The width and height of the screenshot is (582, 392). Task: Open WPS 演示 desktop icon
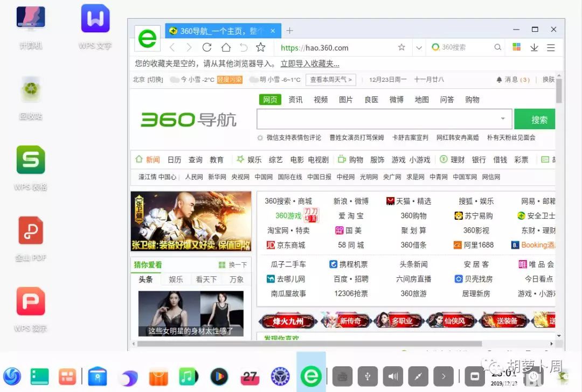pos(31,310)
